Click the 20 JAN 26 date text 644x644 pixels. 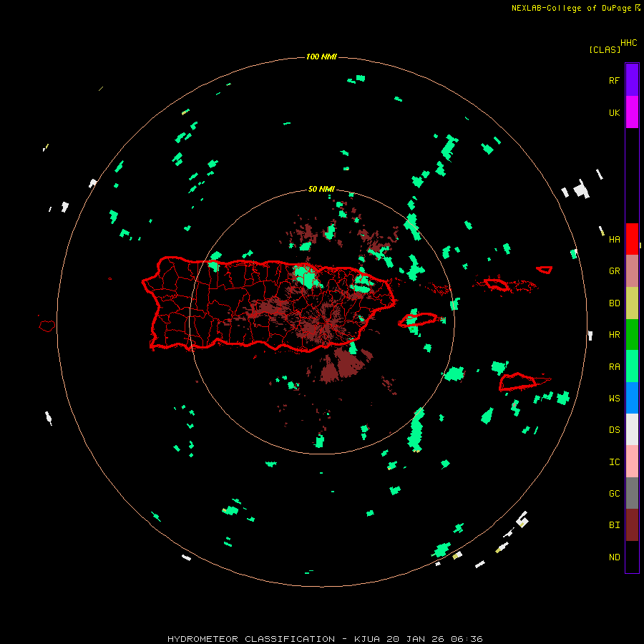(x=416, y=639)
